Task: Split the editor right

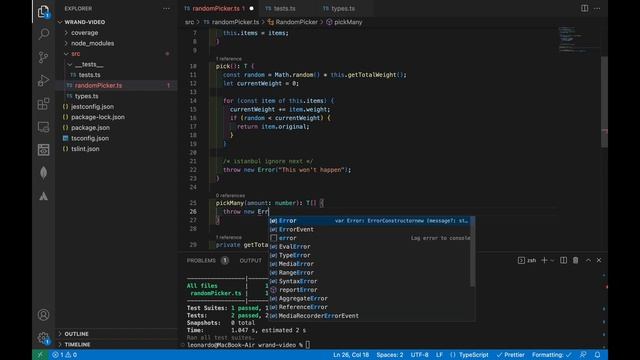Action: tap(584, 8)
